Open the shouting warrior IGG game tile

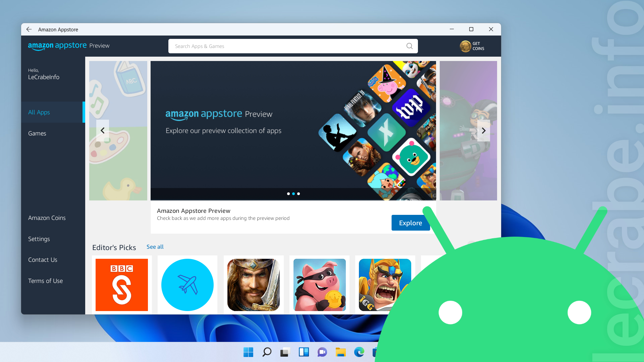pyautogui.click(x=385, y=285)
